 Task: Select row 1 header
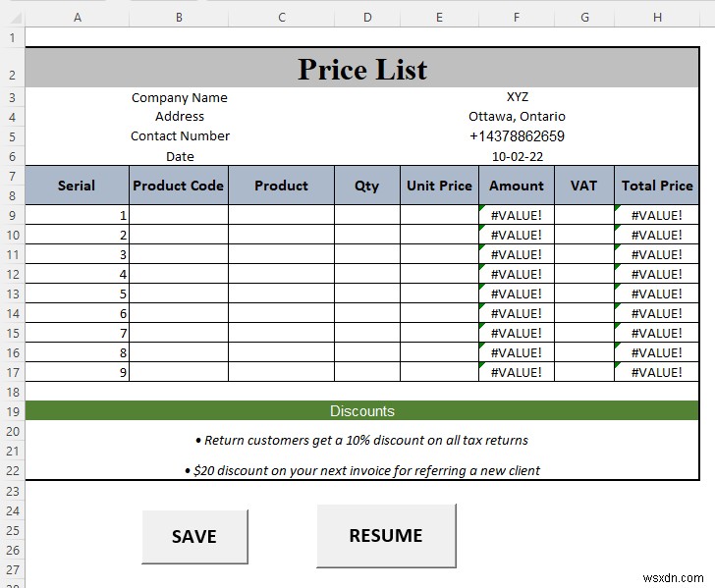[13, 37]
